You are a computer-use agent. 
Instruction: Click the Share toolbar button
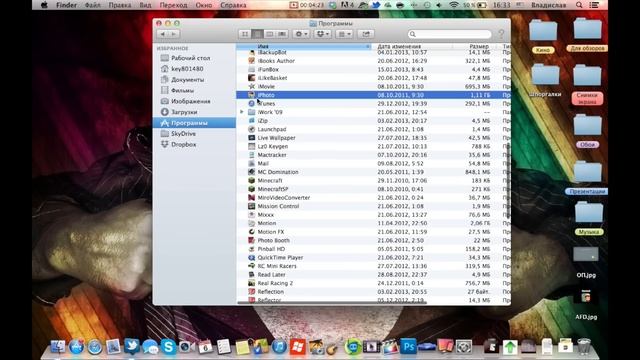point(366,34)
